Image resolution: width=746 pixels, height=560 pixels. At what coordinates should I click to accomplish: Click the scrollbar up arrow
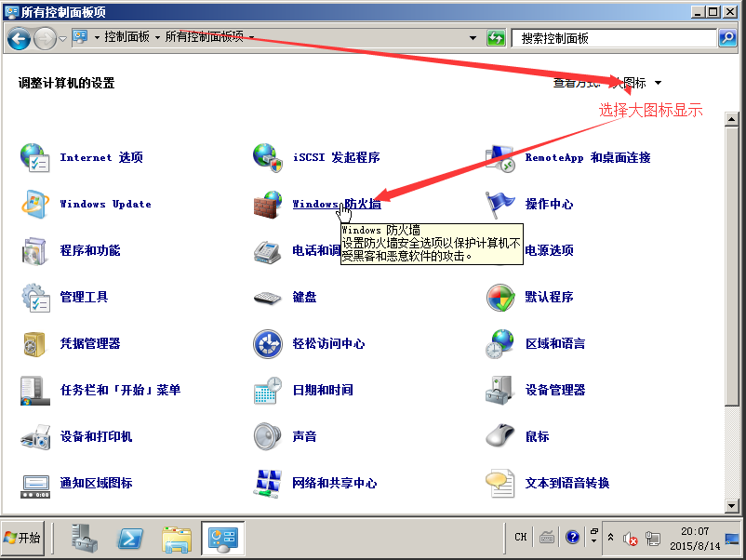[x=732, y=119]
